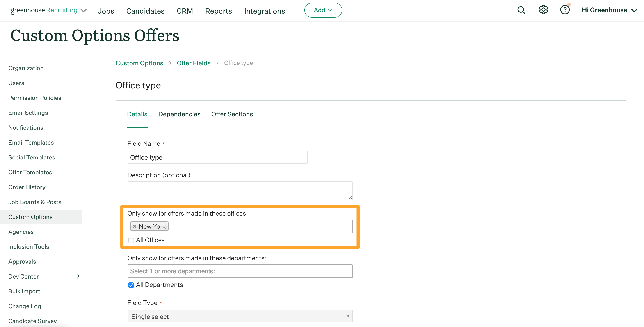The image size is (644, 327).
Task: Click the help question mark icon
Action: pyautogui.click(x=564, y=10)
